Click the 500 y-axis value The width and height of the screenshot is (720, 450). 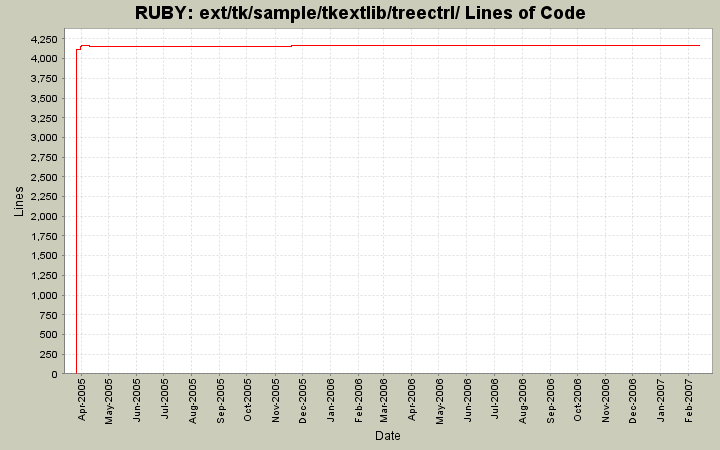49,335
